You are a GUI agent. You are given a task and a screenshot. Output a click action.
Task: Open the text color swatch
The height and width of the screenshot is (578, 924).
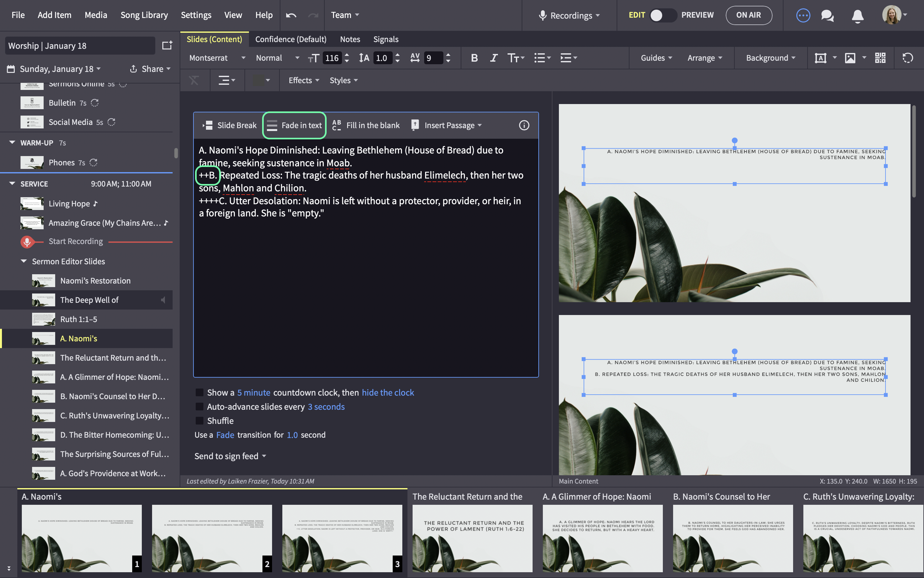click(x=261, y=80)
